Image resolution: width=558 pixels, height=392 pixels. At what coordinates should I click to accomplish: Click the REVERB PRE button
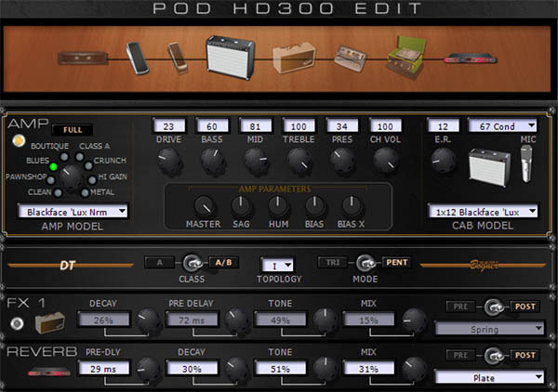[x=460, y=355]
